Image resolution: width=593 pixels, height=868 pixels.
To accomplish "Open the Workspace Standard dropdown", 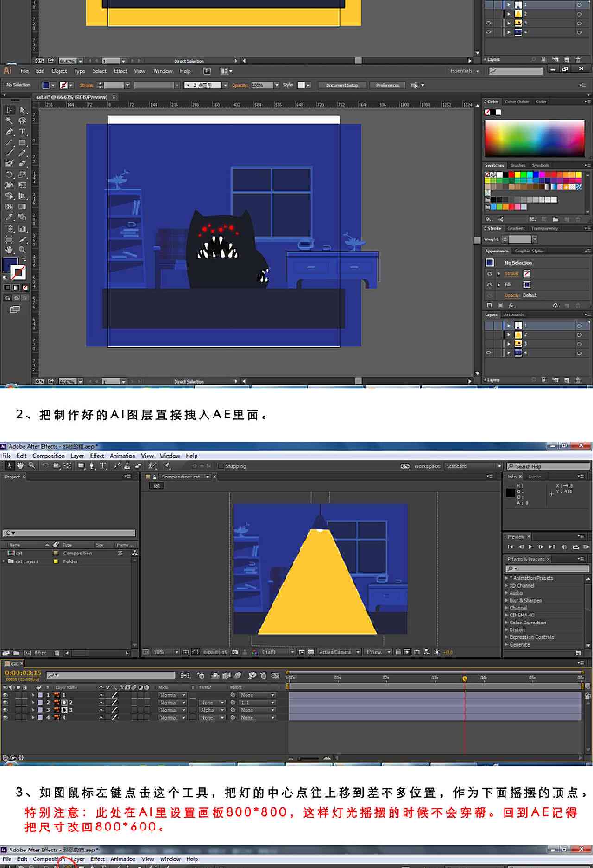I will 473,466.
